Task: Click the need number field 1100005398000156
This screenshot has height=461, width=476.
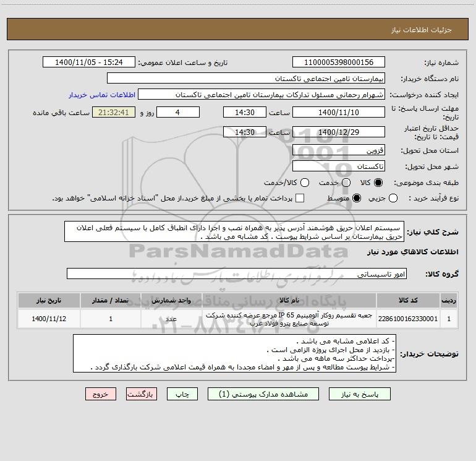Action: tap(339, 62)
